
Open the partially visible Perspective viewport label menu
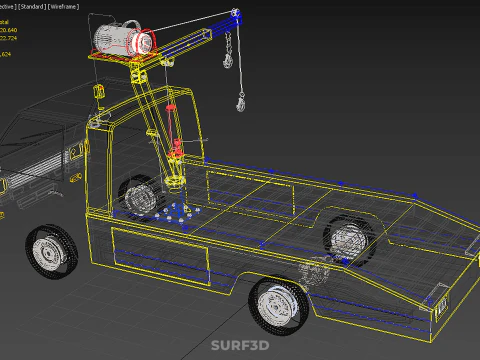tap(8, 7)
